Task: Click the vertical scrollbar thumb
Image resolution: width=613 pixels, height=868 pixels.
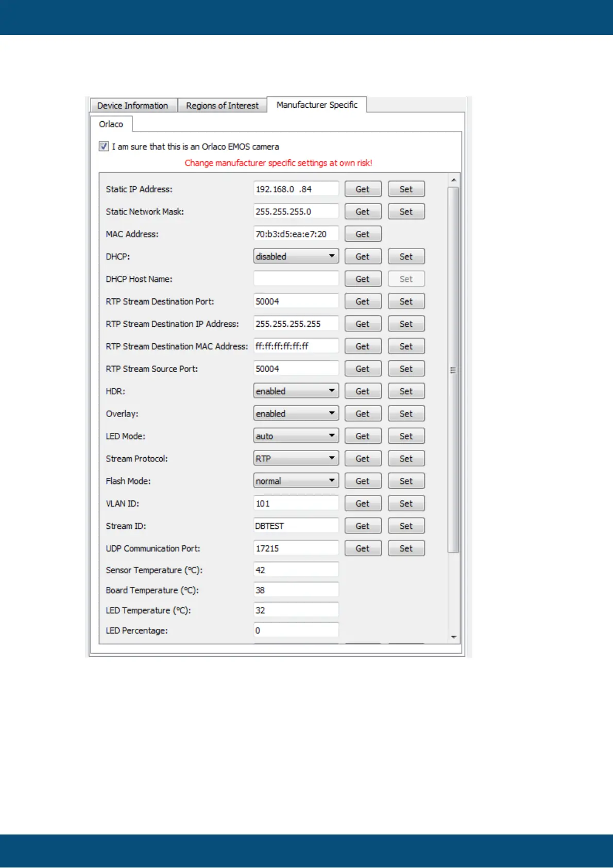Action: click(x=453, y=370)
